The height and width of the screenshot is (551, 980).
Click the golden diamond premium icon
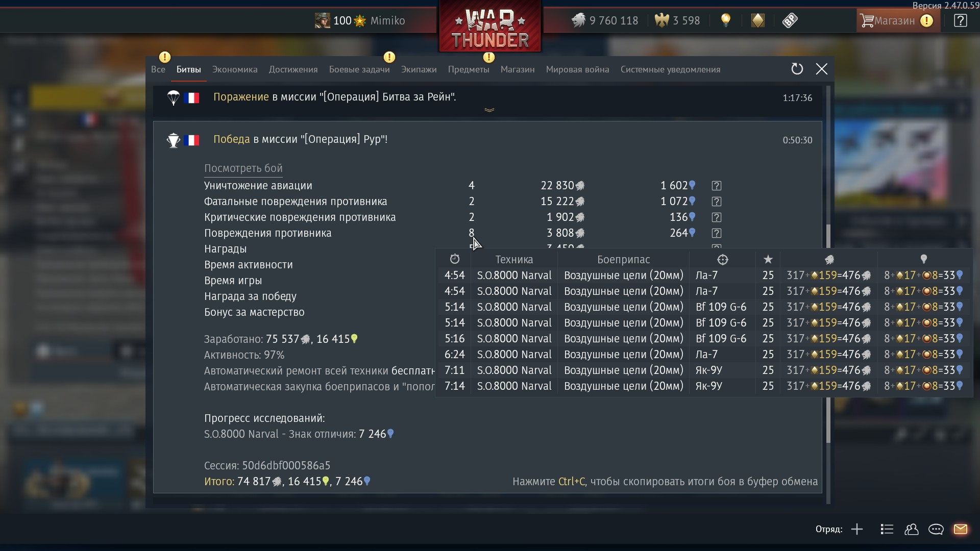pos(758,20)
